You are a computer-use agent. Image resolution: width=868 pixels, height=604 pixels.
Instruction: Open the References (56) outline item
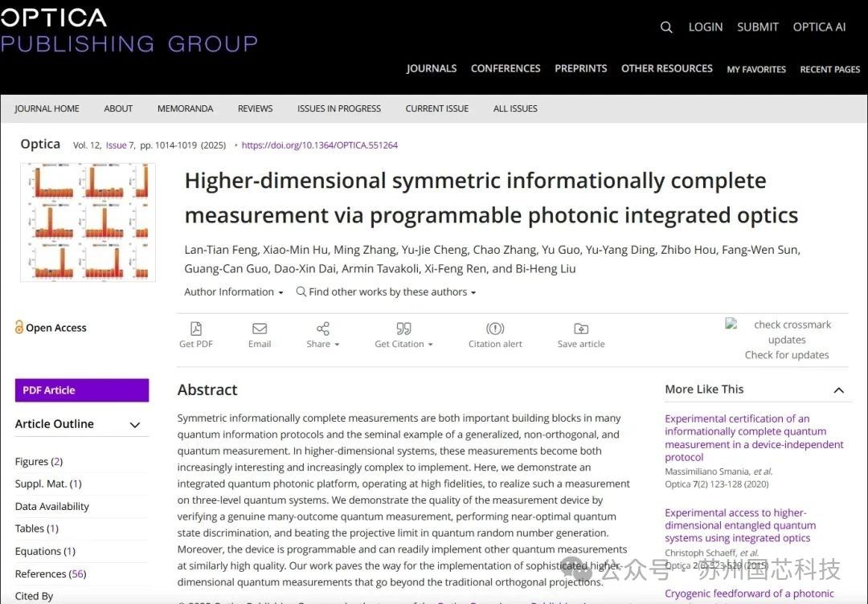click(x=51, y=573)
